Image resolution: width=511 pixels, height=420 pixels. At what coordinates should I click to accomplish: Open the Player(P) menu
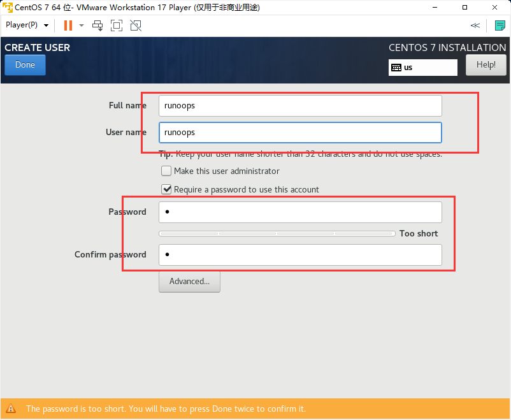click(x=27, y=25)
